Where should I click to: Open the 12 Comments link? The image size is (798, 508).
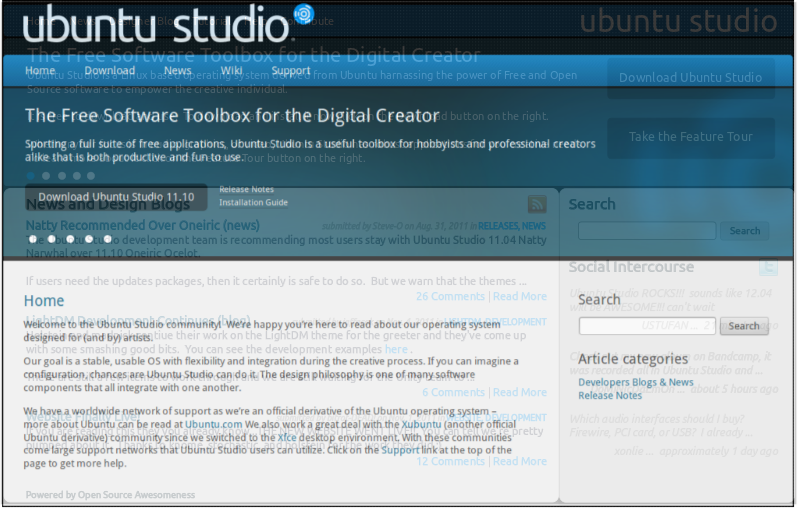tap(450, 462)
